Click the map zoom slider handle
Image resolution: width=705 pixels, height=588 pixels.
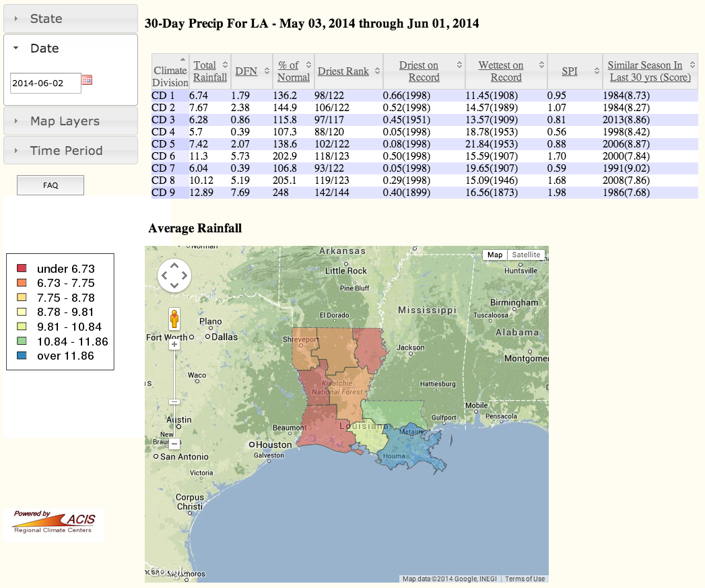tap(174, 401)
